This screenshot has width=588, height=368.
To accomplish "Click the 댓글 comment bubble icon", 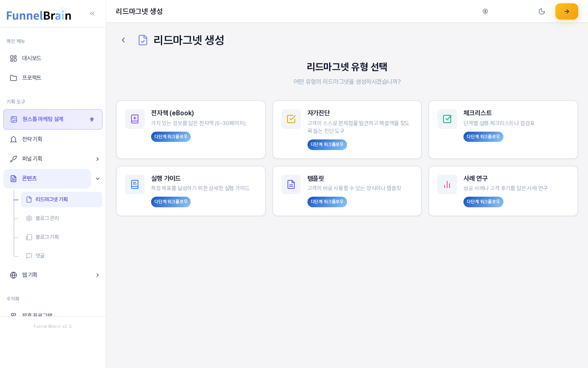I will pos(29,256).
